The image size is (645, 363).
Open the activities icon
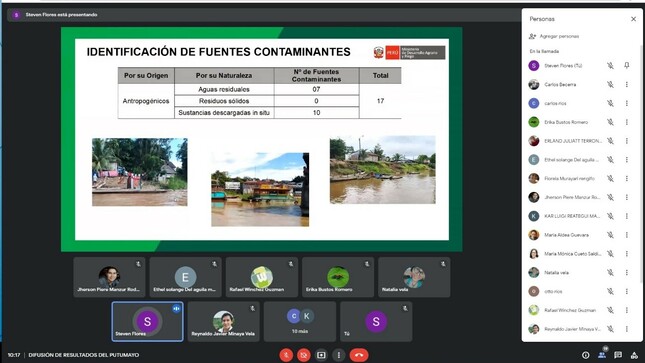pyautogui.click(x=634, y=355)
